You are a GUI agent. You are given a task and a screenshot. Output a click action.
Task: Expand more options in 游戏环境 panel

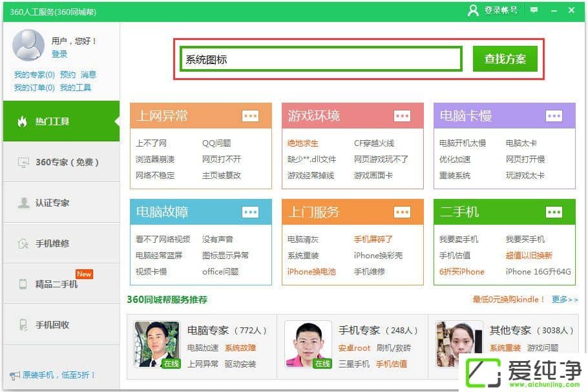tap(402, 116)
